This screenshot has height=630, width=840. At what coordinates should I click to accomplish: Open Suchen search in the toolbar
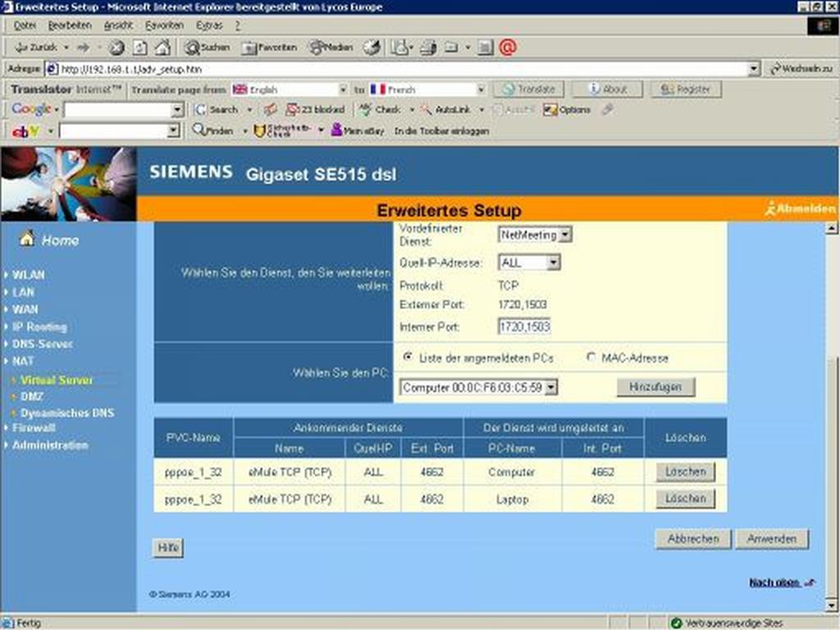coord(207,48)
